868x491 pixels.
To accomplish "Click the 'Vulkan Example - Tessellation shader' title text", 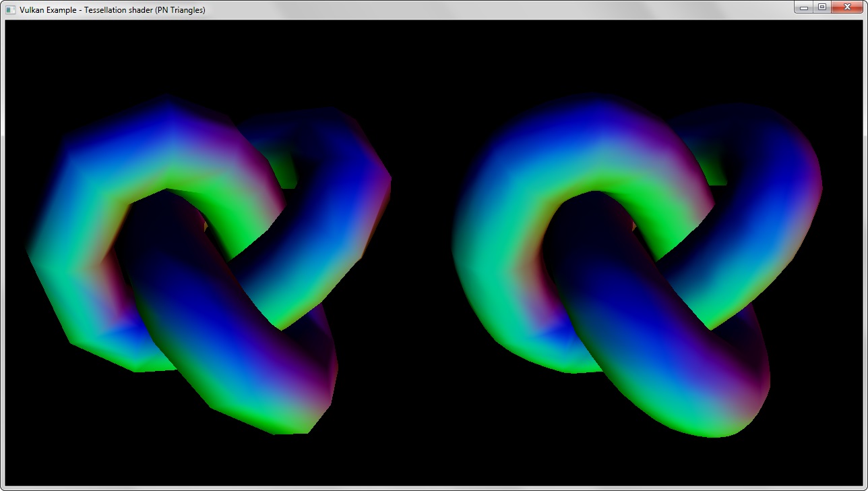I will coord(113,10).
